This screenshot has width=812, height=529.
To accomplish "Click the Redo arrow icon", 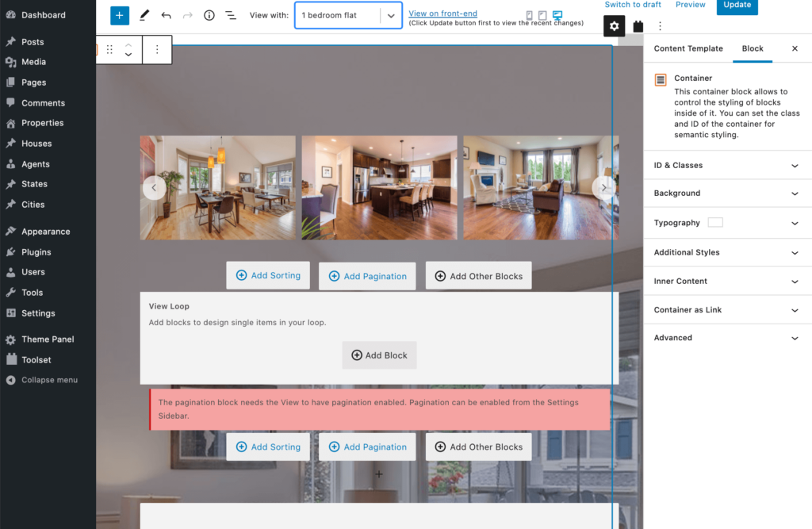I will tap(187, 16).
